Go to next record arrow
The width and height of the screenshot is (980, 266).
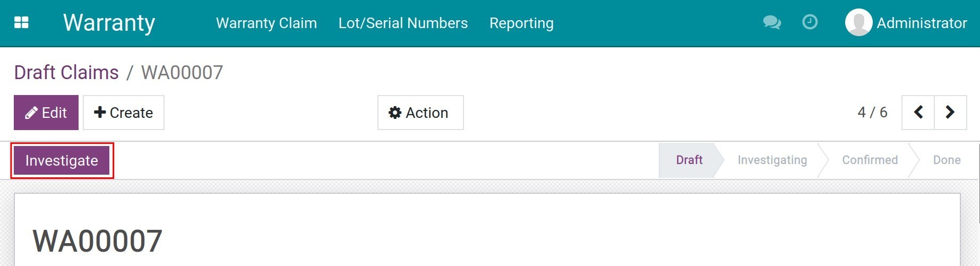[x=950, y=112]
